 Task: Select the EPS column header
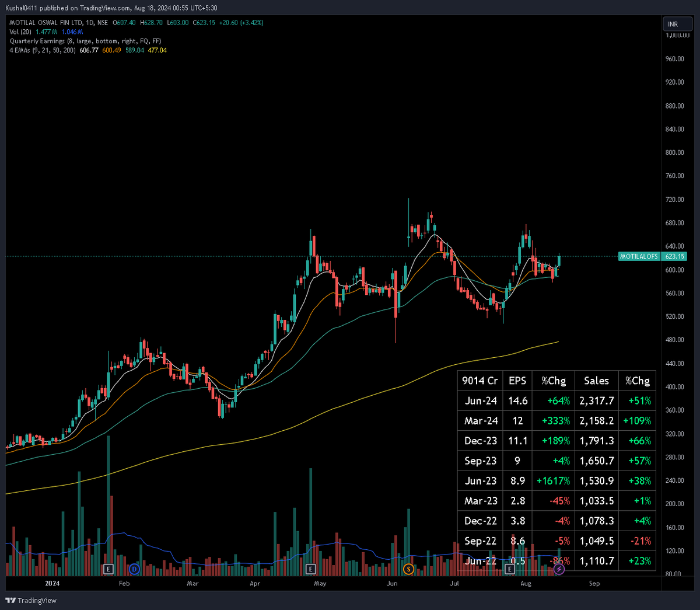point(517,380)
